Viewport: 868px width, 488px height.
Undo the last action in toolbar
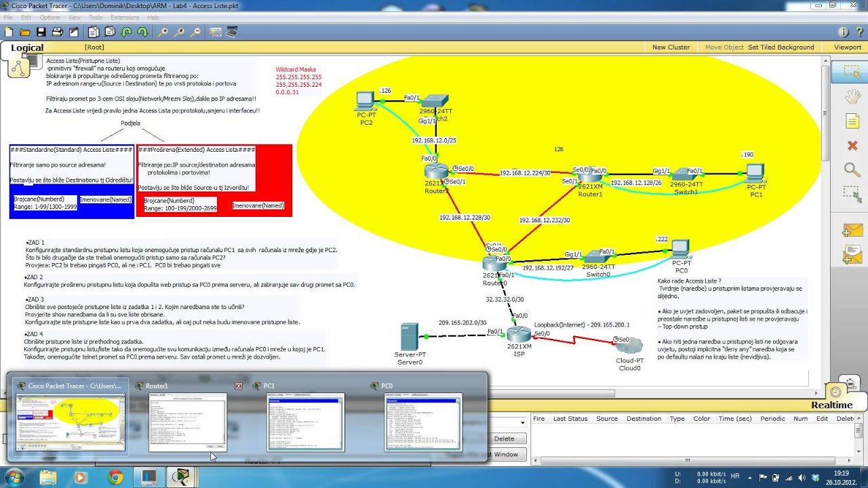[x=126, y=32]
